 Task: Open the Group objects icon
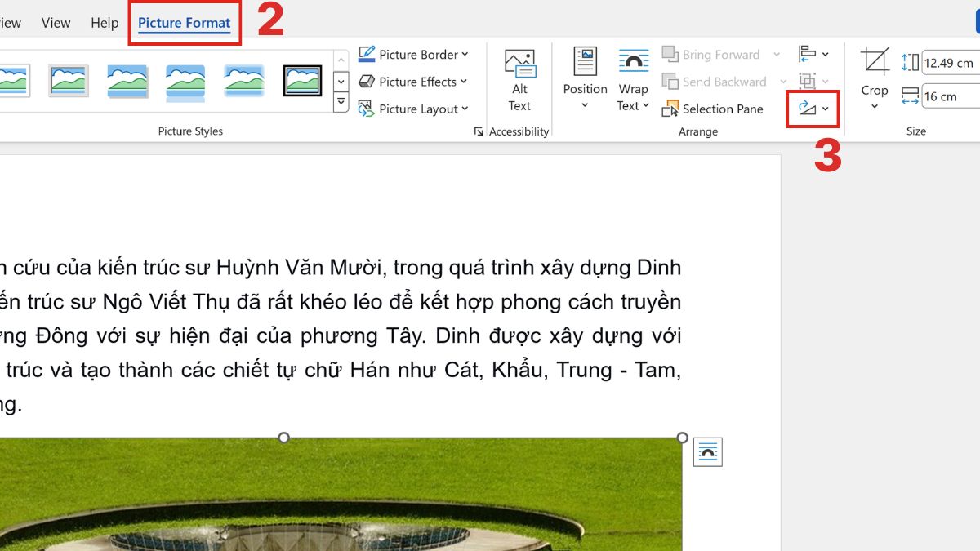(x=808, y=81)
